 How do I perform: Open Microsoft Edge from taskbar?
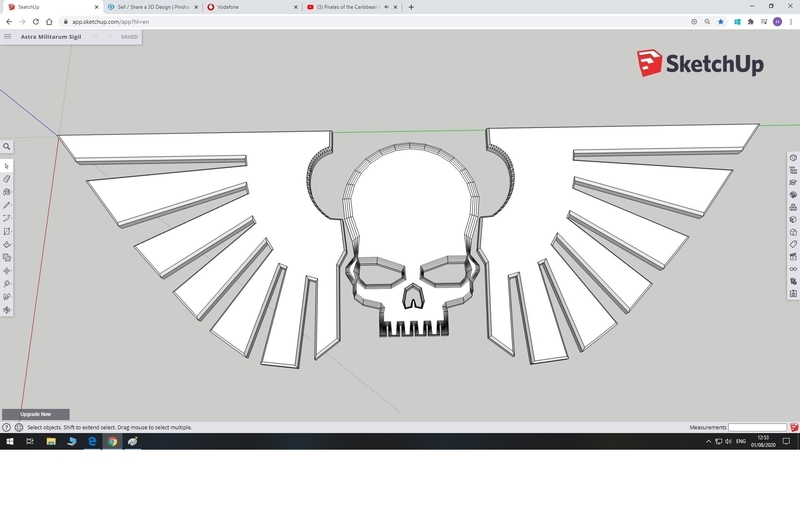(x=92, y=441)
